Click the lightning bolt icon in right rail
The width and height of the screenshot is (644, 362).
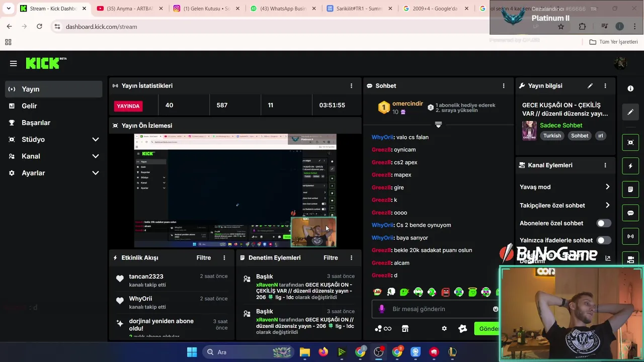[x=630, y=166]
